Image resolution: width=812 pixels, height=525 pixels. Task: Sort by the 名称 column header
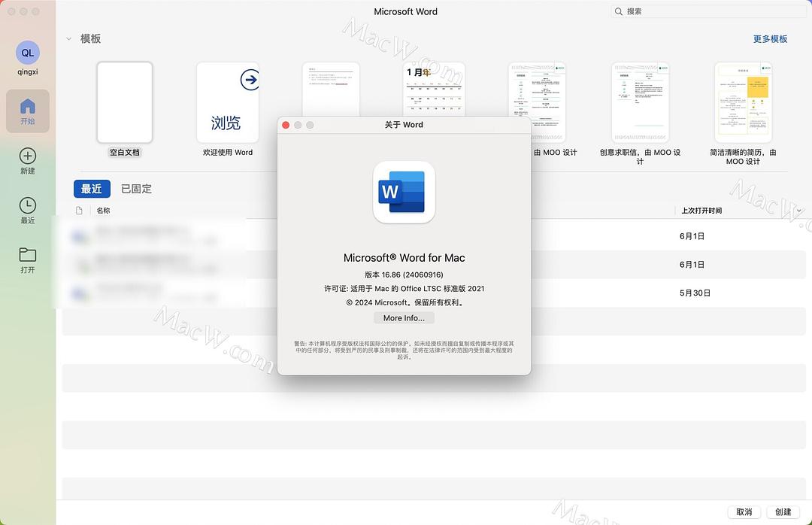pos(103,211)
